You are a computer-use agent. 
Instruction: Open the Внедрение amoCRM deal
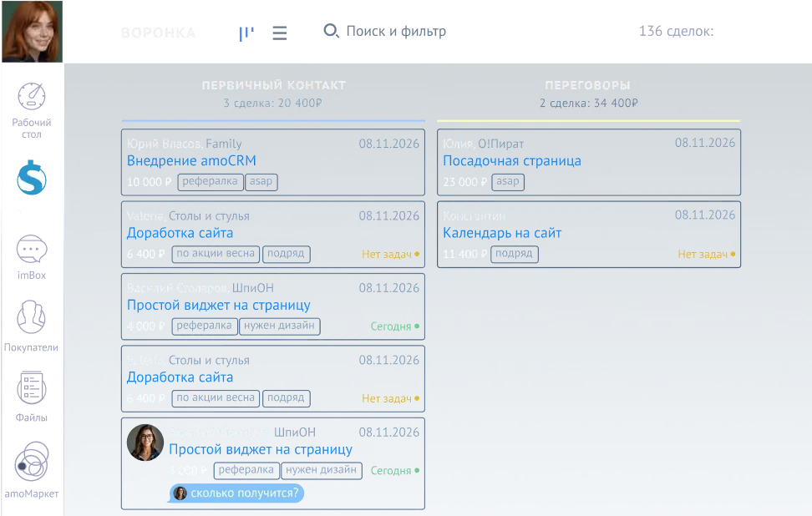(191, 161)
